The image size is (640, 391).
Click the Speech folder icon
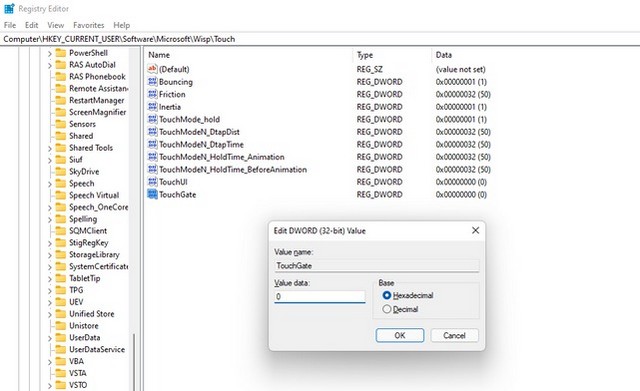[60, 183]
